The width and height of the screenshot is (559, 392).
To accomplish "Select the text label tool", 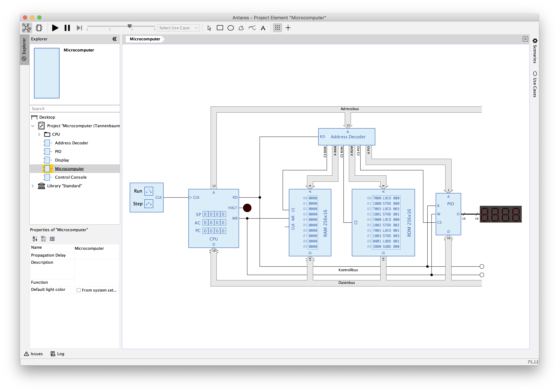I will [x=263, y=28].
